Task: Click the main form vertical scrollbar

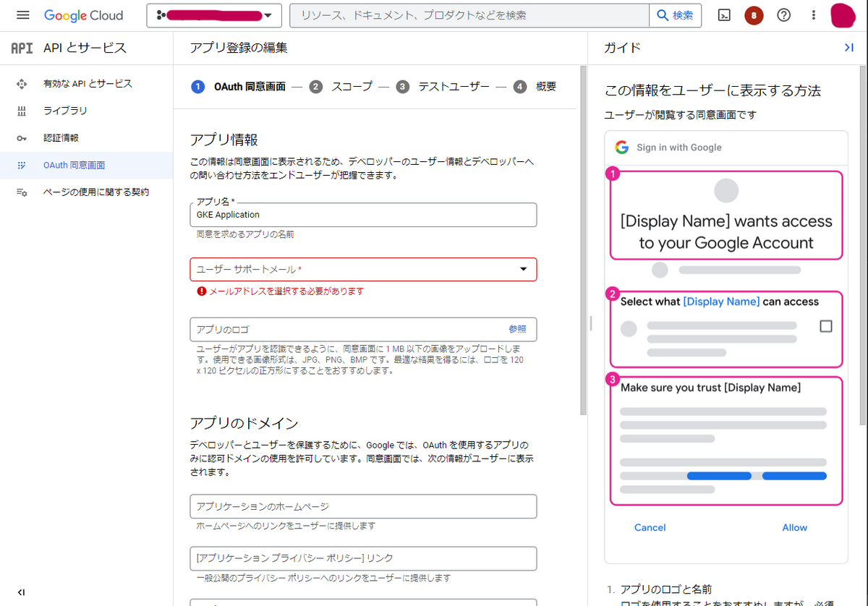Action: (x=583, y=241)
